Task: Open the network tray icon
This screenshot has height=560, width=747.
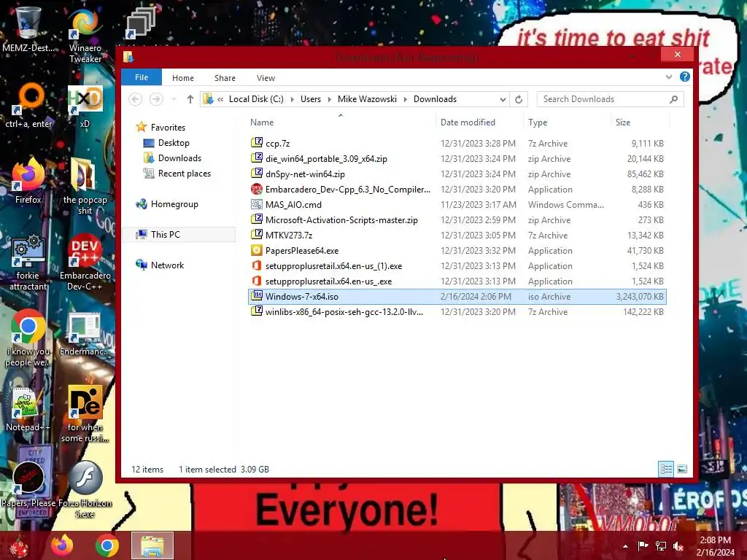Action: click(661, 545)
